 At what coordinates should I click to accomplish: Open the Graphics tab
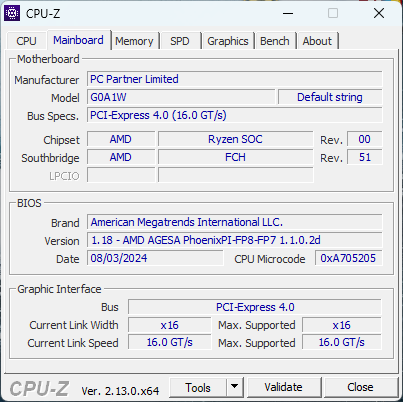pyautogui.click(x=228, y=41)
